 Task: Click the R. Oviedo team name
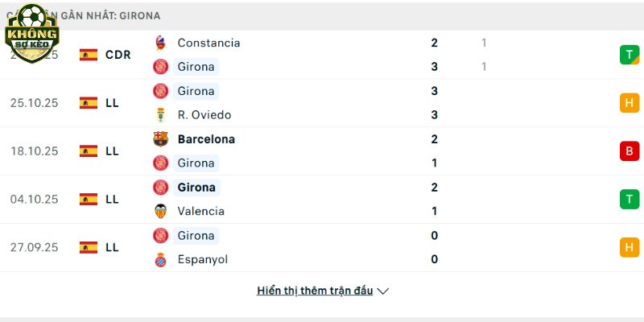coord(204,115)
